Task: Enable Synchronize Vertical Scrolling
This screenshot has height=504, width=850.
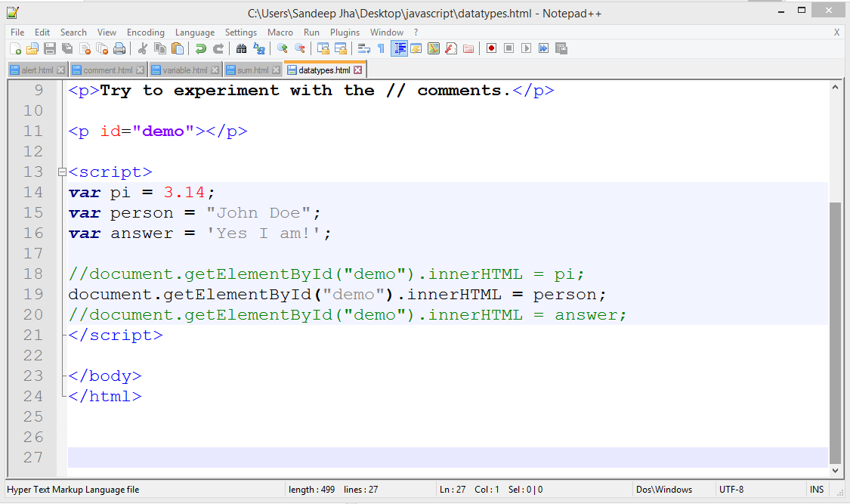Action: coord(322,48)
